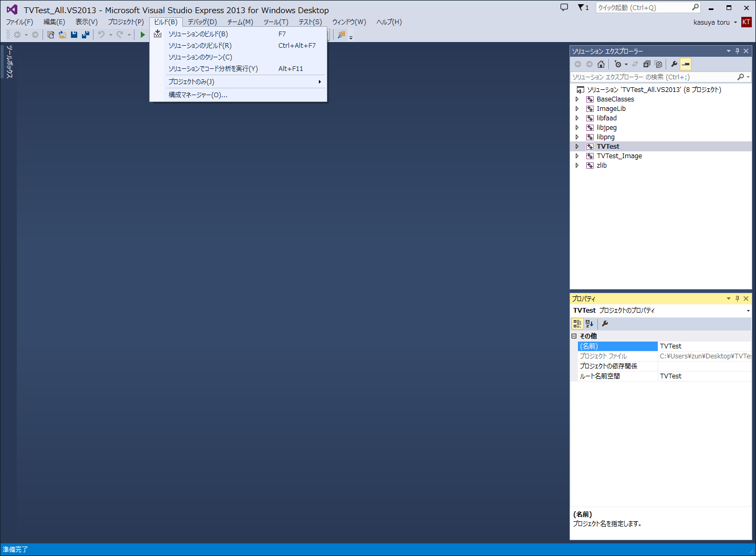
Task: Click the New Project toolbar icon
Action: coord(50,35)
